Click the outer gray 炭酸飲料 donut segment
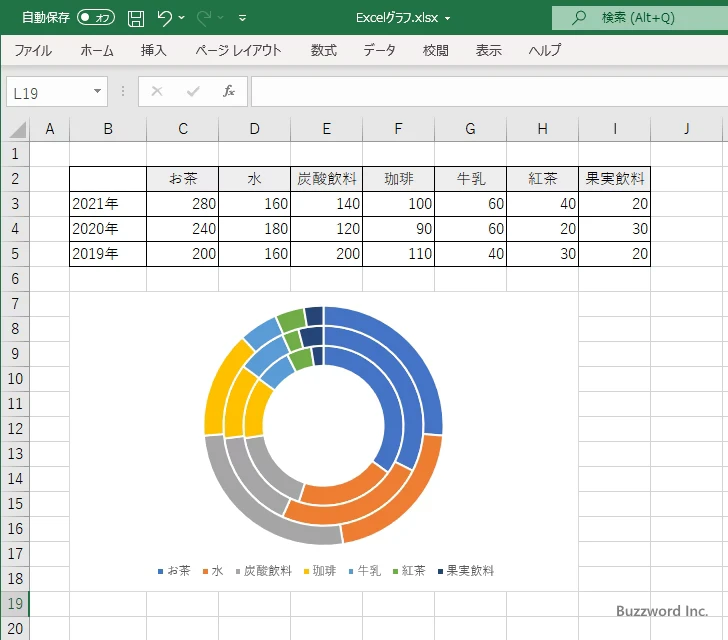The image size is (728, 640). (x=254, y=510)
